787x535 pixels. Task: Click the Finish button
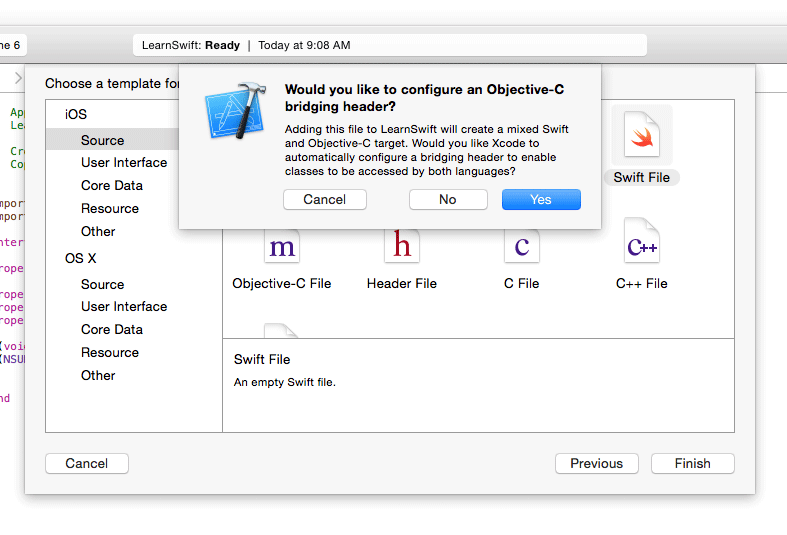point(693,463)
